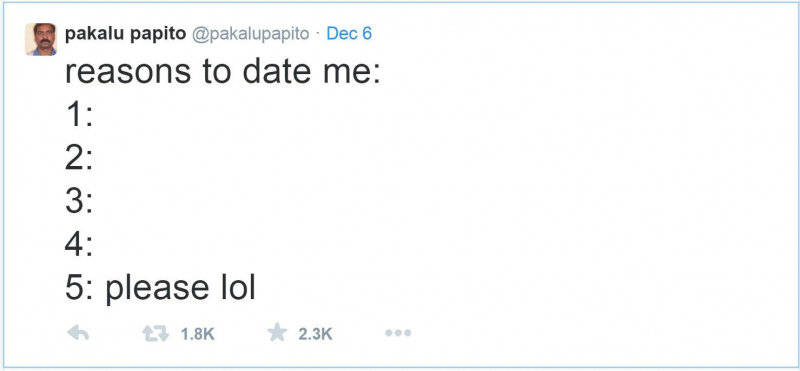Click the word 'date' in the tweet
This screenshot has height=371, width=800.
[276, 72]
